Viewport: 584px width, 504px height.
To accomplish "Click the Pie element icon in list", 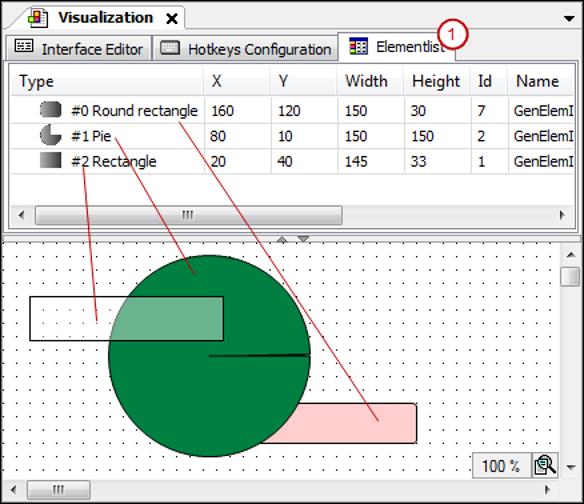I will point(51,135).
